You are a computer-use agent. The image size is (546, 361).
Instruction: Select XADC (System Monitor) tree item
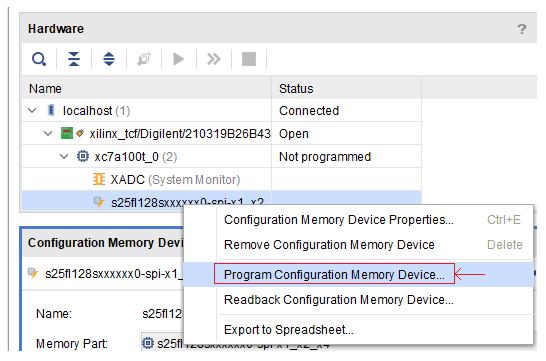(x=175, y=180)
